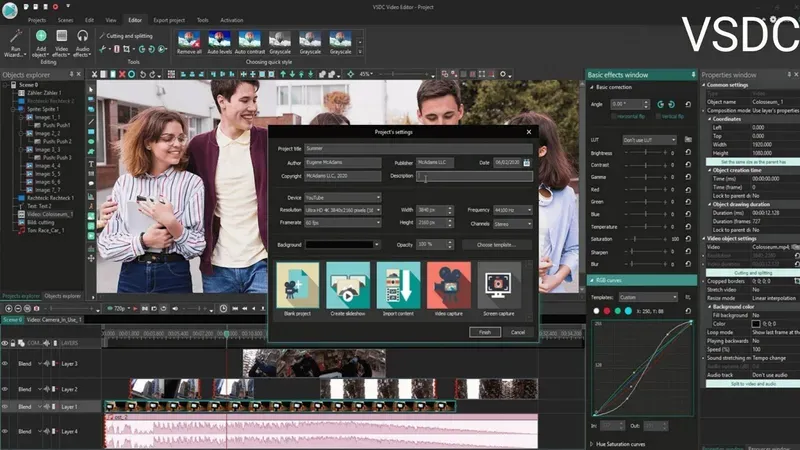Click the Cutting and splitting properties button
The height and width of the screenshot is (450, 800).
753,273
